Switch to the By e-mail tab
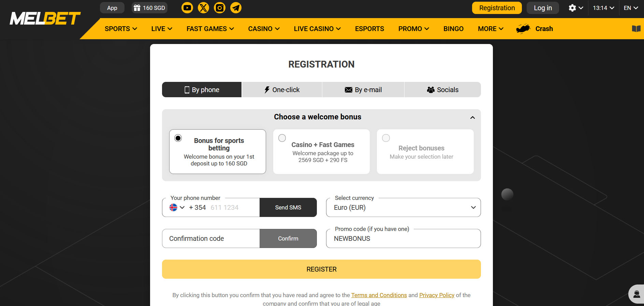The image size is (644, 306). (x=363, y=90)
